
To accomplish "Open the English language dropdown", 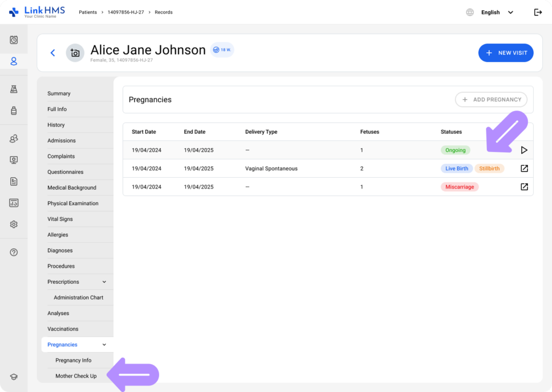I will tap(496, 12).
